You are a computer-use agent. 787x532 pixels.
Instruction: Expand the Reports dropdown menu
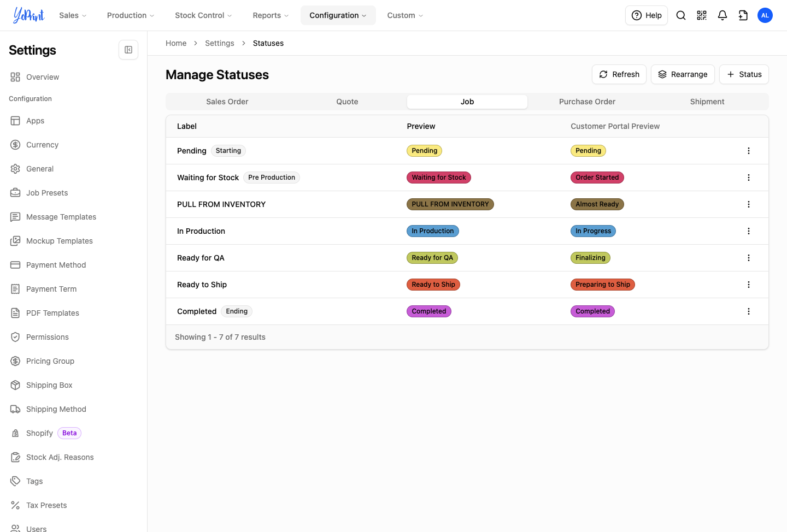pyautogui.click(x=271, y=15)
